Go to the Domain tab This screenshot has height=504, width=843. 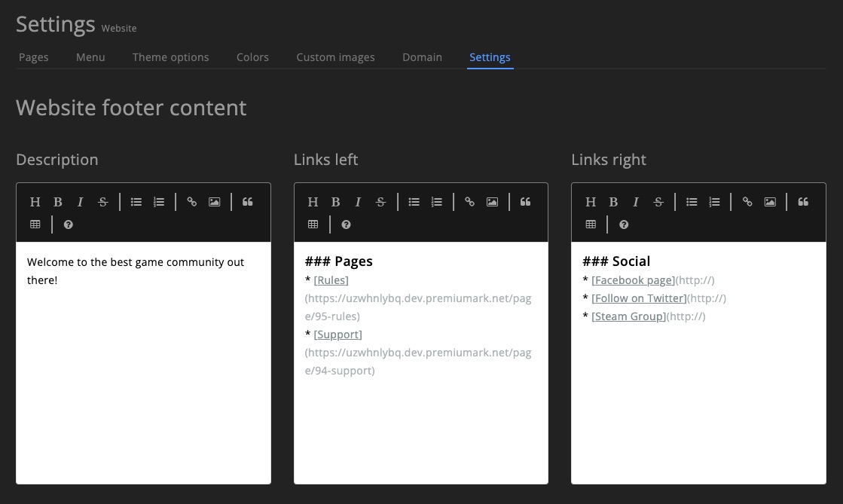422,57
